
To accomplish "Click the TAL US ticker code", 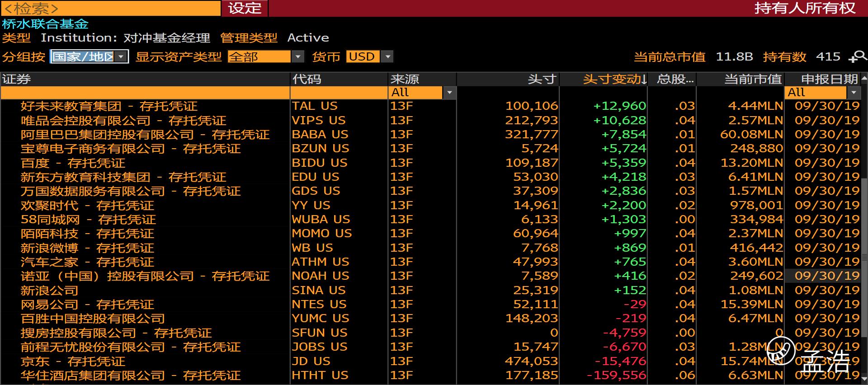I will [x=315, y=106].
